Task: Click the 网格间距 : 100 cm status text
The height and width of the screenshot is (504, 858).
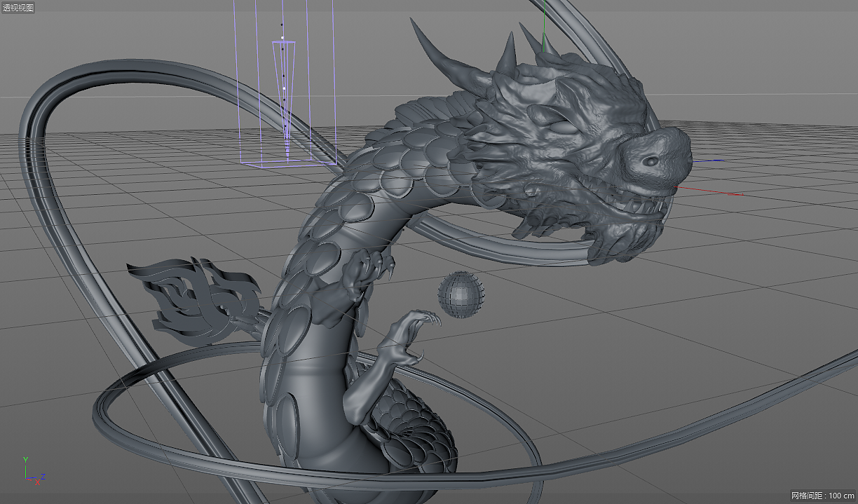Action: [823, 496]
